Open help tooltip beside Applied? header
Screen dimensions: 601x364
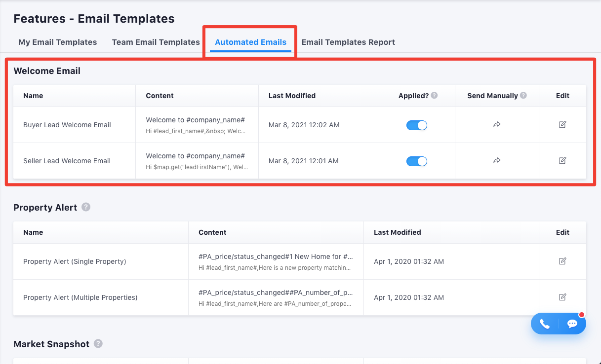(x=434, y=96)
